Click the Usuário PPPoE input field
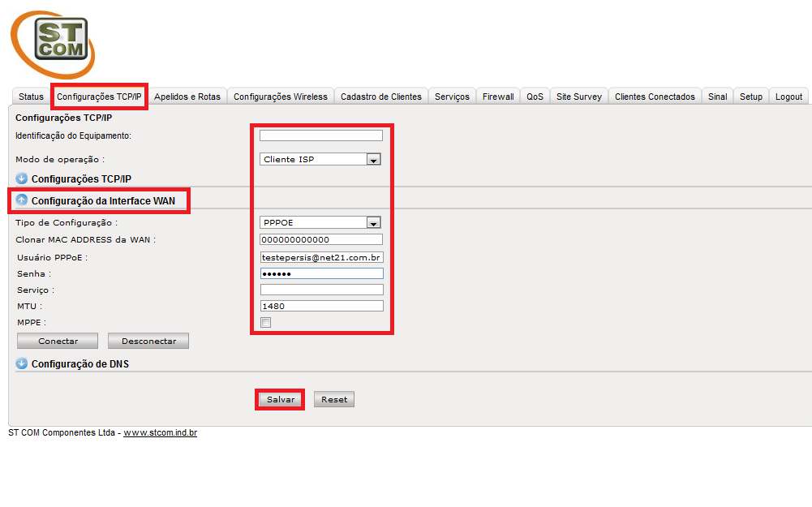The image size is (812, 507). [321, 257]
